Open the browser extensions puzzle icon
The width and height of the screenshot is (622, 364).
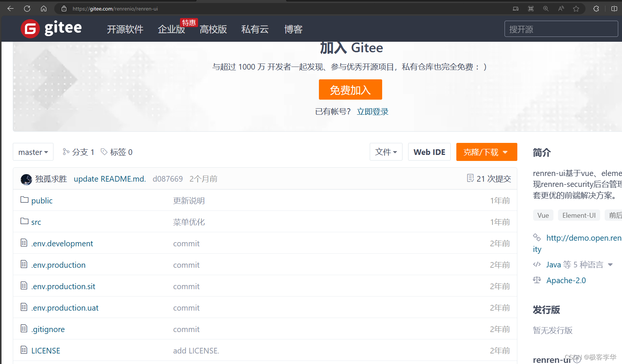pos(596,9)
